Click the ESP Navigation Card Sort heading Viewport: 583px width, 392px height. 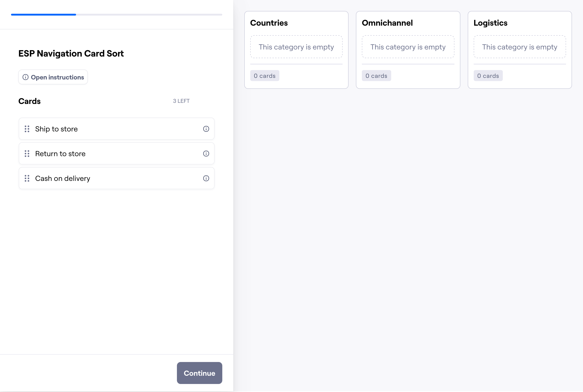[71, 54]
